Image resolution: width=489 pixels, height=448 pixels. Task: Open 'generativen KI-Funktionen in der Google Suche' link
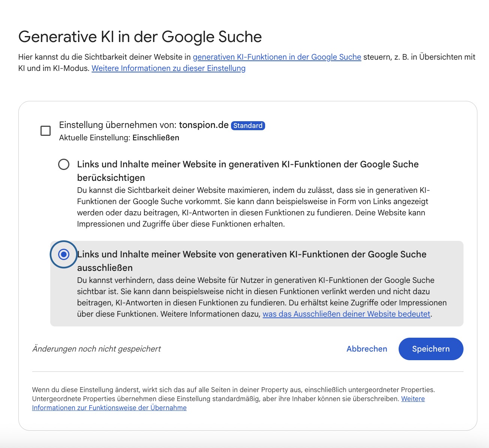point(277,57)
